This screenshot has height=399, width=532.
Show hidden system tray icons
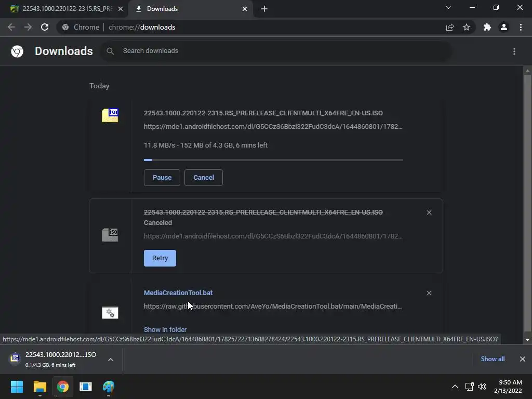(455, 387)
